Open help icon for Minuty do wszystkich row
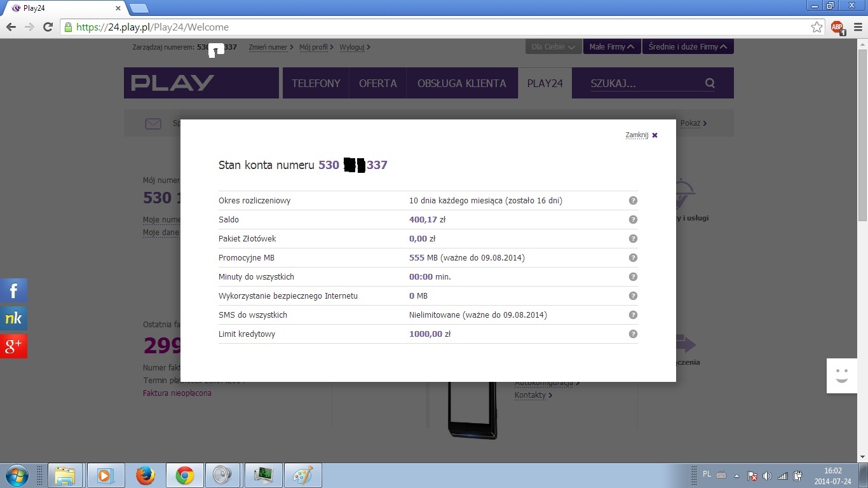Viewport: 868px width, 488px height. coord(633,276)
